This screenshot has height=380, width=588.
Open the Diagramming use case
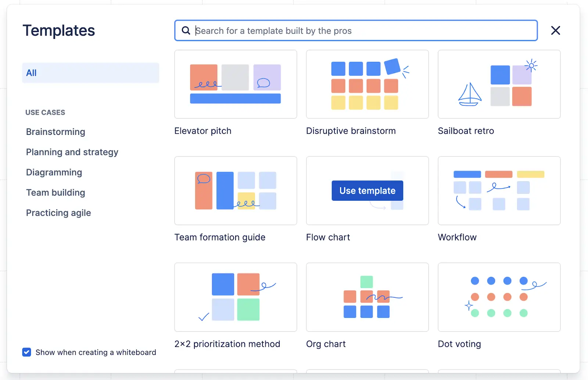coord(54,172)
